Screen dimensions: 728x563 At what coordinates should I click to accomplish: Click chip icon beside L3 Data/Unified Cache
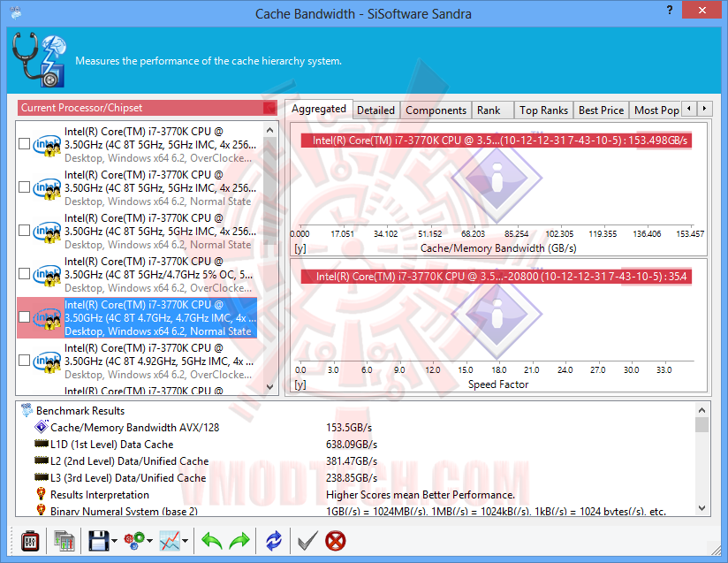point(42,477)
